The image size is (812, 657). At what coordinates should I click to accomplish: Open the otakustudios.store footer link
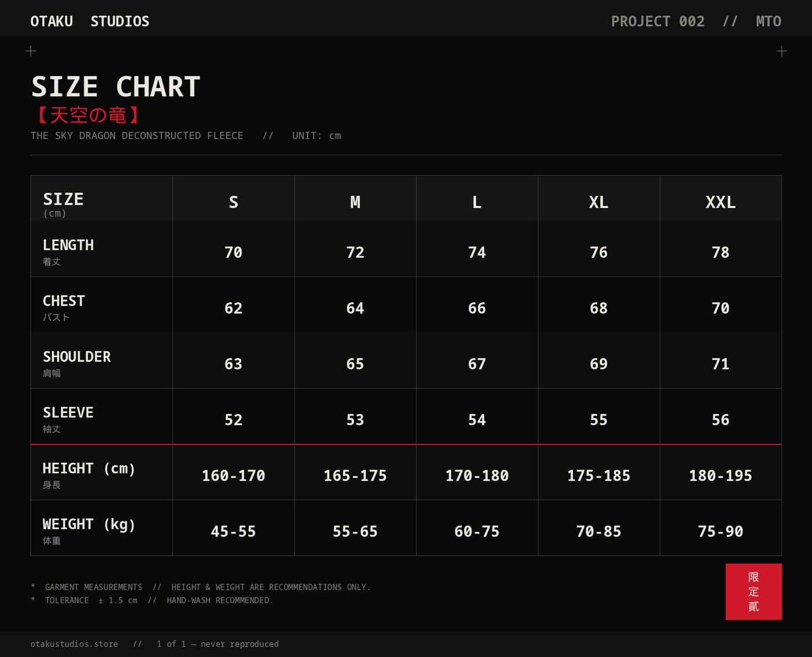[74, 644]
